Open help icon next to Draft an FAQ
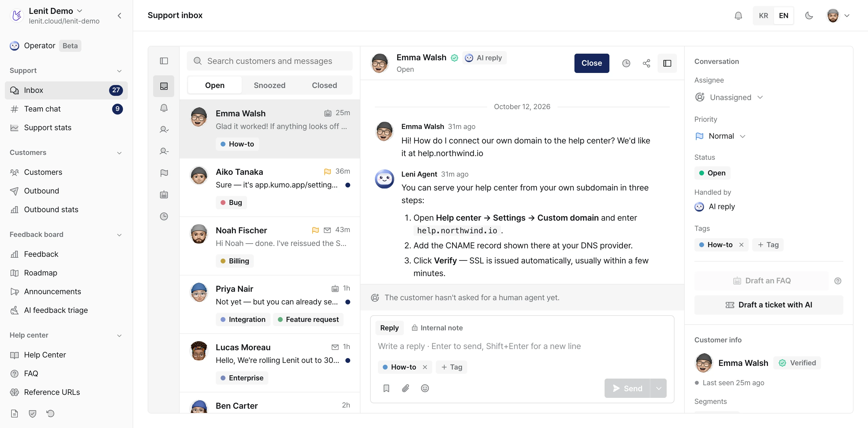Image resolution: width=868 pixels, height=428 pixels. (838, 281)
